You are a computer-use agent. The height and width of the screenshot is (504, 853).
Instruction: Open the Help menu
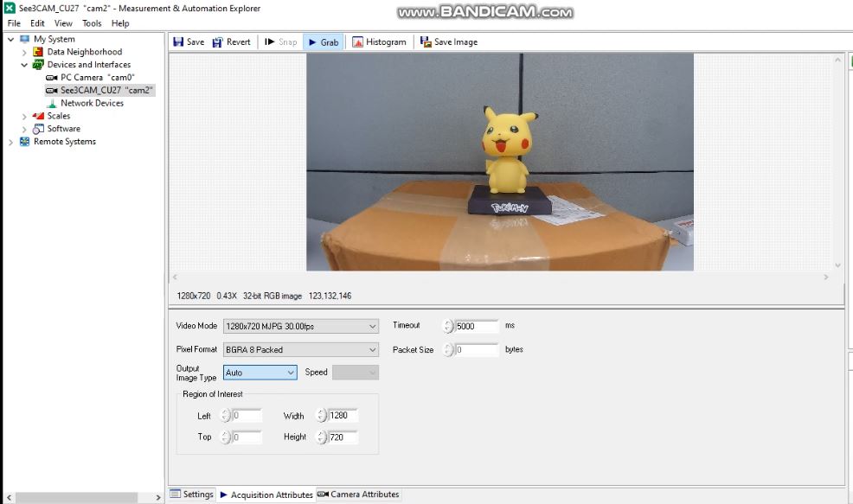tap(120, 23)
